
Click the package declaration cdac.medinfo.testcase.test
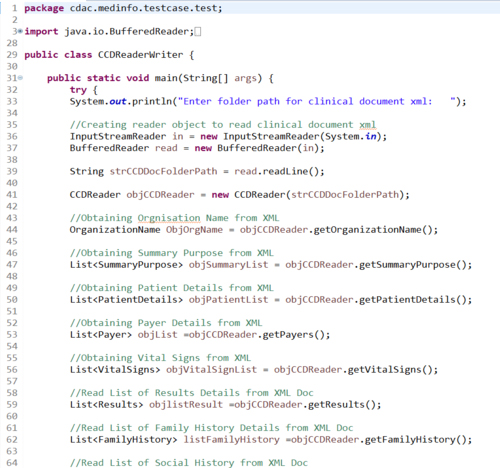[146, 8]
